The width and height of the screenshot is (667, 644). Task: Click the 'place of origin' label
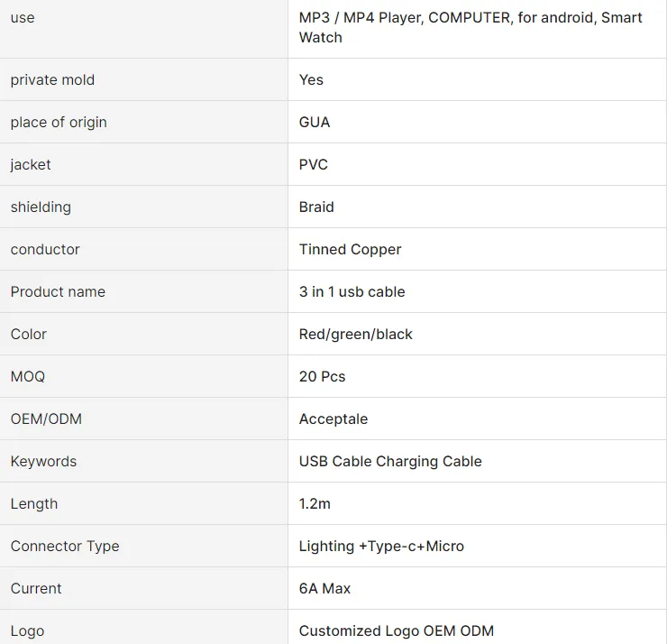click(59, 122)
